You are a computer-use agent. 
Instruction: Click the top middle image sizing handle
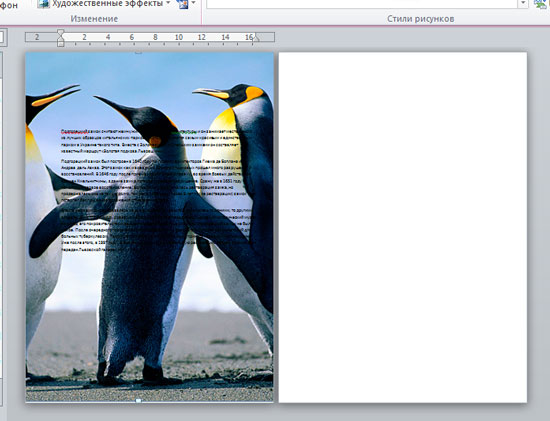(x=139, y=53)
